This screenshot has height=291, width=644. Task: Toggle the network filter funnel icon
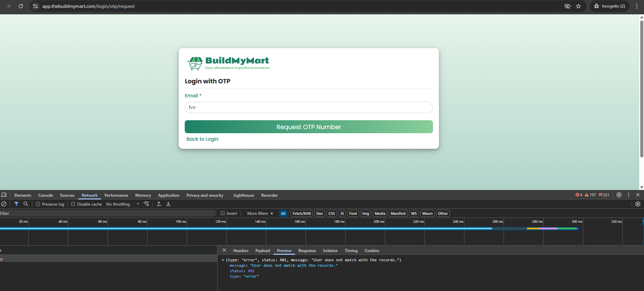coord(16,204)
